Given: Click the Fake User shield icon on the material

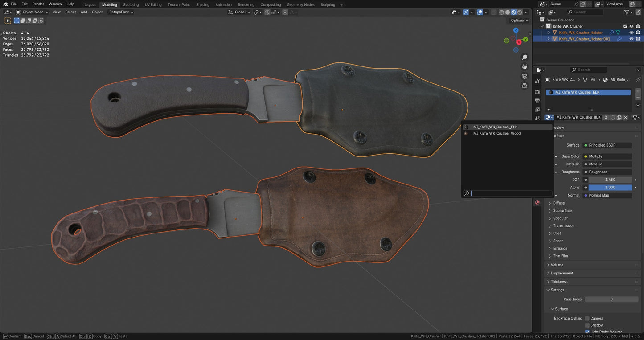Looking at the screenshot, I should pos(613,117).
